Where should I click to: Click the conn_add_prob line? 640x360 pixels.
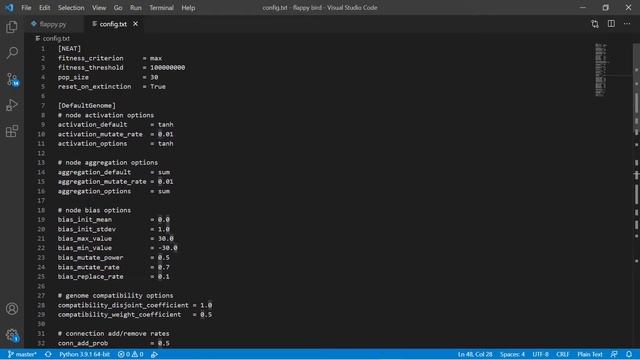113,343
